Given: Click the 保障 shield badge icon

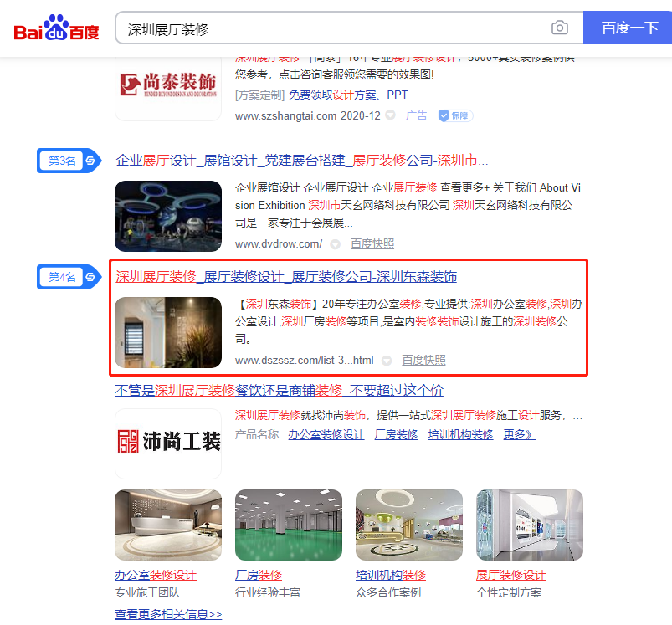Looking at the screenshot, I should coord(455,115).
